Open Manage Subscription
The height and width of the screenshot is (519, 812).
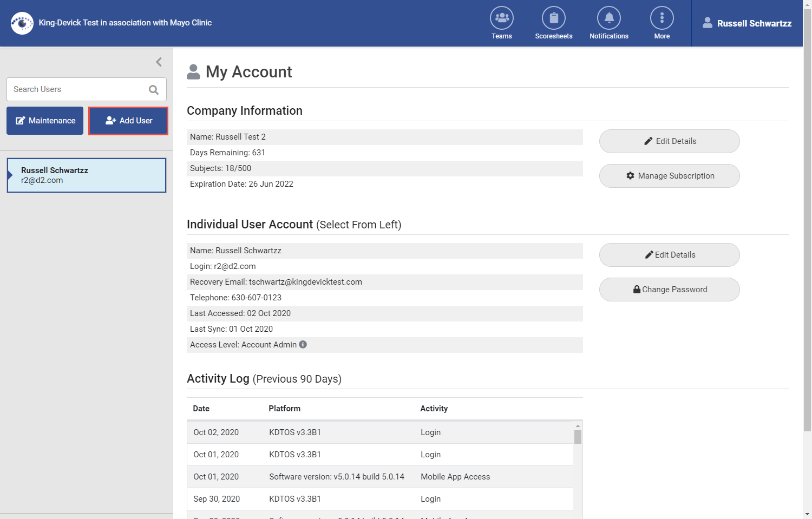coord(669,176)
